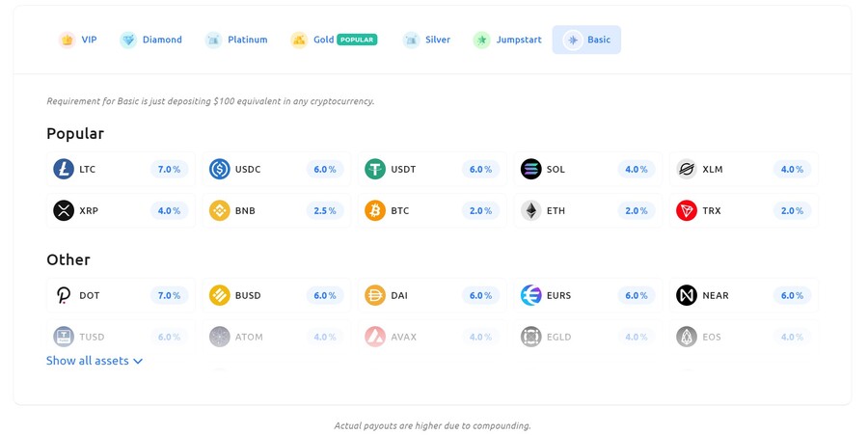Expand list with Show all assets
The height and width of the screenshot is (435, 868).
point(88,361)
